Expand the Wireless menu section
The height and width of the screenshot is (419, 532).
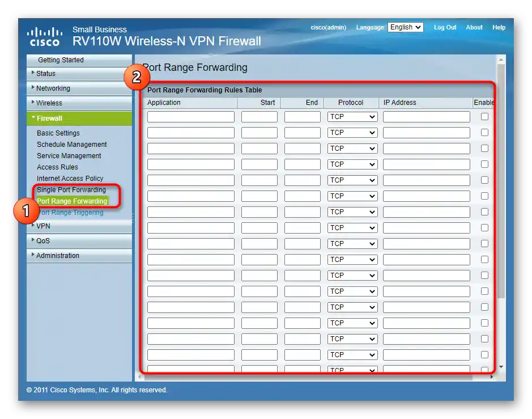point(79,103)
